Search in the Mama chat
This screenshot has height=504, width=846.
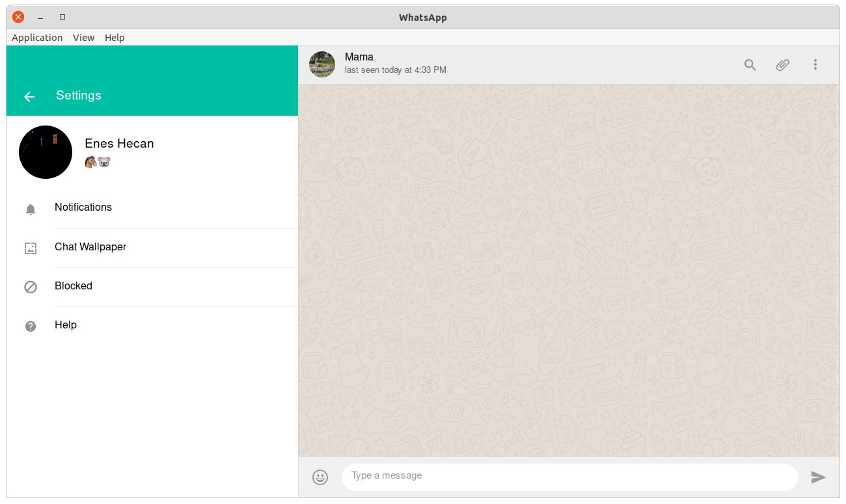coord(750,64)
